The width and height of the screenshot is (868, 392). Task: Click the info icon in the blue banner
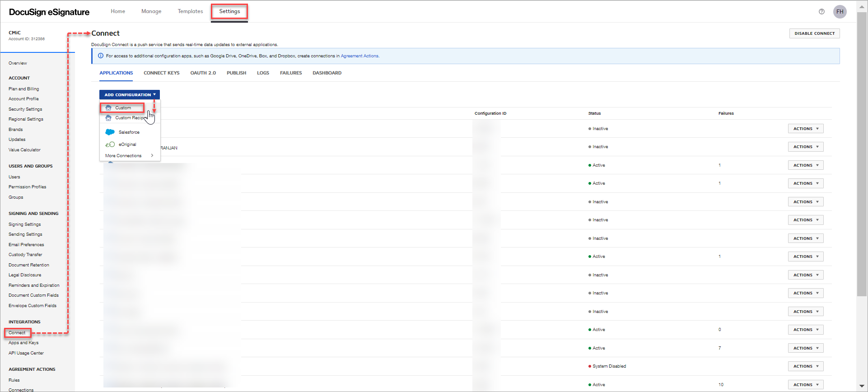click(101, 56)
